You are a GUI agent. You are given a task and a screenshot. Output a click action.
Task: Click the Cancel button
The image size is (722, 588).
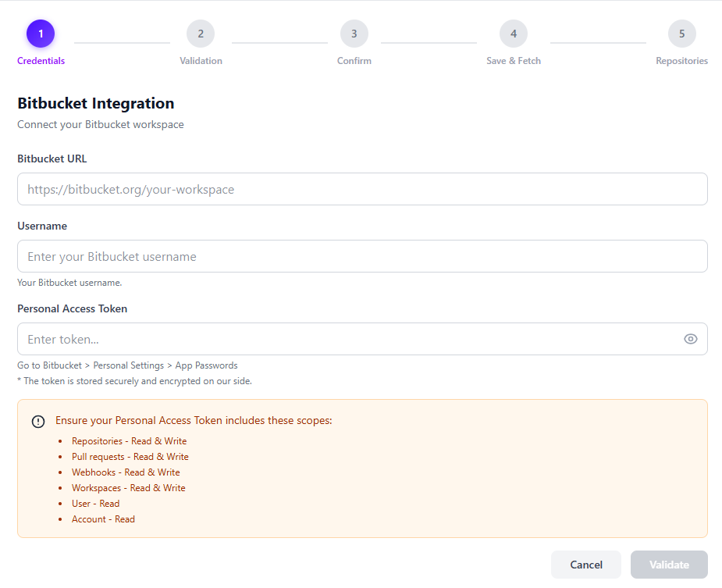(585, 564)
